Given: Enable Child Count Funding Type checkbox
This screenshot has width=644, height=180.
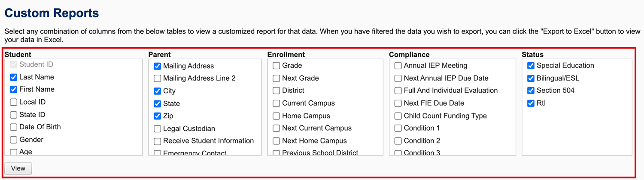Looking at the screenshot, I should pos(398,116).
